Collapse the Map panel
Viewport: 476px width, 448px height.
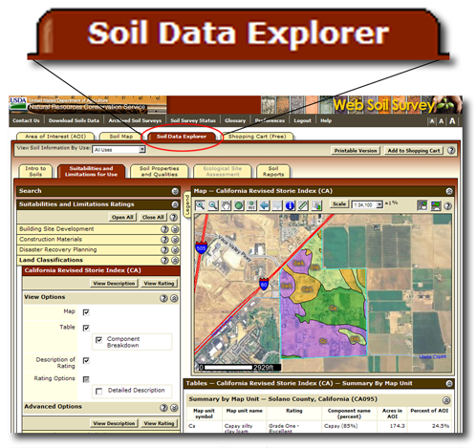pyautogui.click(x=449, y=191)
